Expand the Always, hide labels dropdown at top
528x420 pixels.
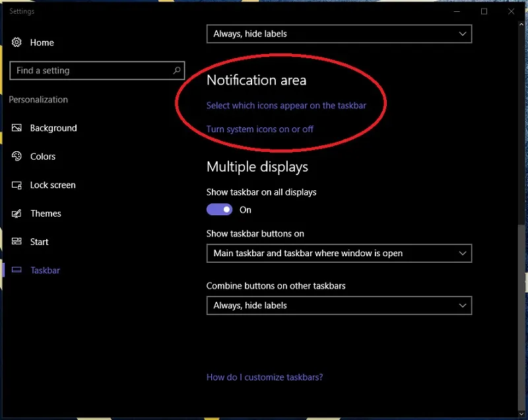click(339, 34)
